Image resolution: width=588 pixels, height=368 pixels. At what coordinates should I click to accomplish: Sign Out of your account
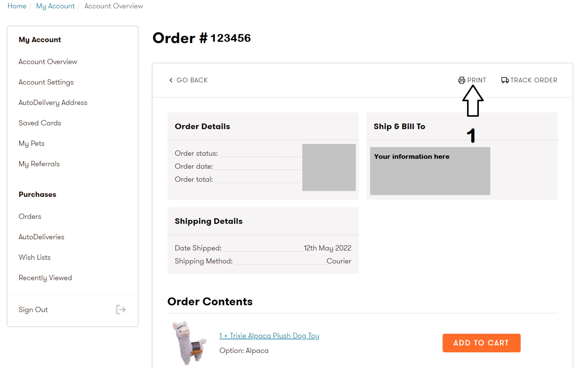[33, 309]
